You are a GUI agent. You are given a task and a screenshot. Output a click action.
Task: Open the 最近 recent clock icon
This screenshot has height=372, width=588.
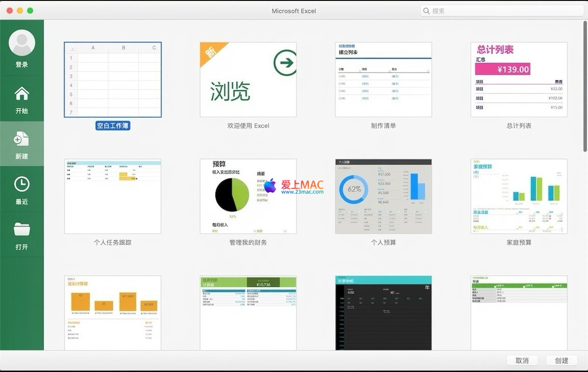(22, 185)
